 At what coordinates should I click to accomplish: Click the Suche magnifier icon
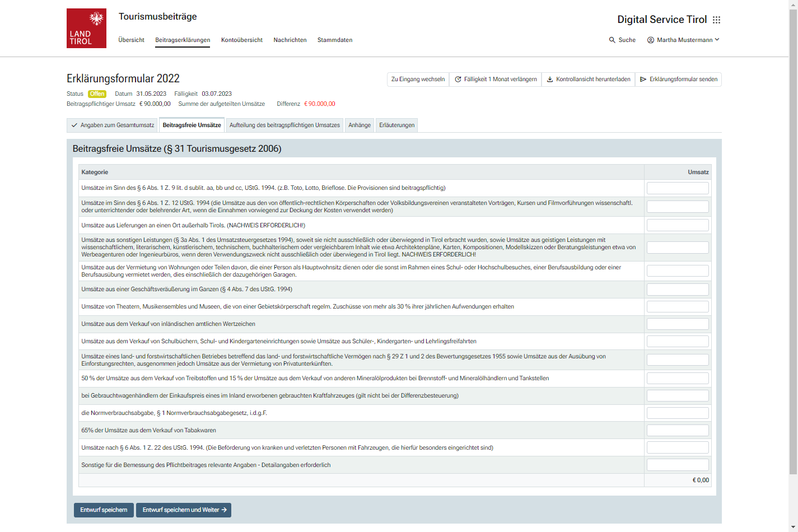pyautogui.click(x=612, y=40)
